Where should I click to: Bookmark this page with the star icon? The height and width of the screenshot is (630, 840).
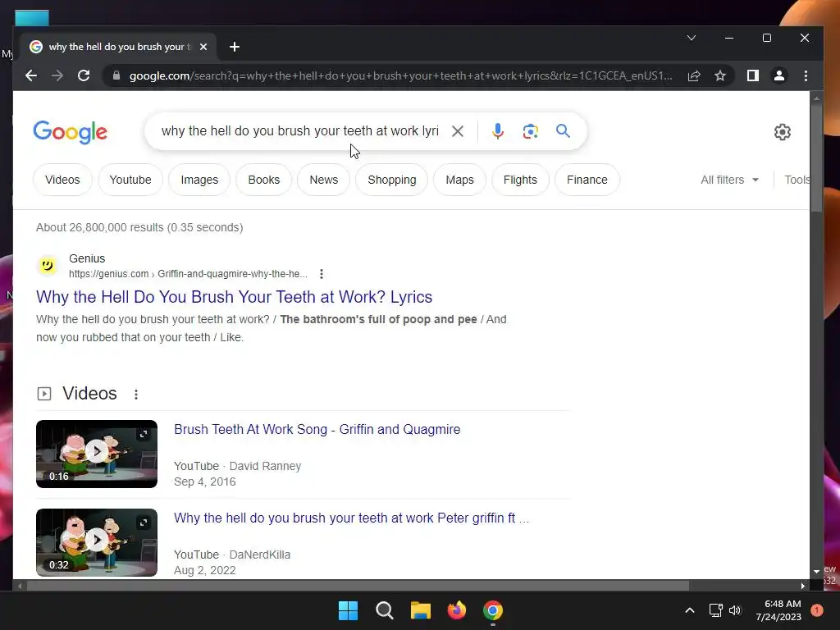pos(720,75)
